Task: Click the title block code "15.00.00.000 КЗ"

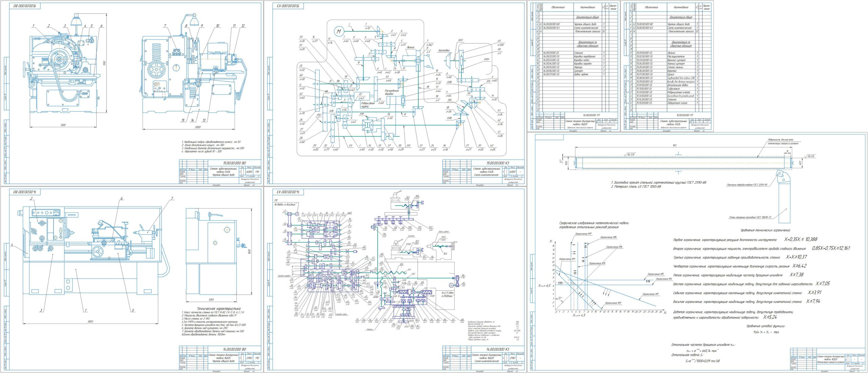Action: click(x=498, y=163)
